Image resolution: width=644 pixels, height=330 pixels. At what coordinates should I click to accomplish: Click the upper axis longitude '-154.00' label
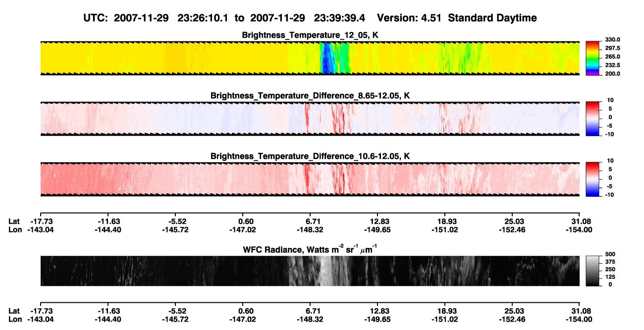click(x=580, y=230)
